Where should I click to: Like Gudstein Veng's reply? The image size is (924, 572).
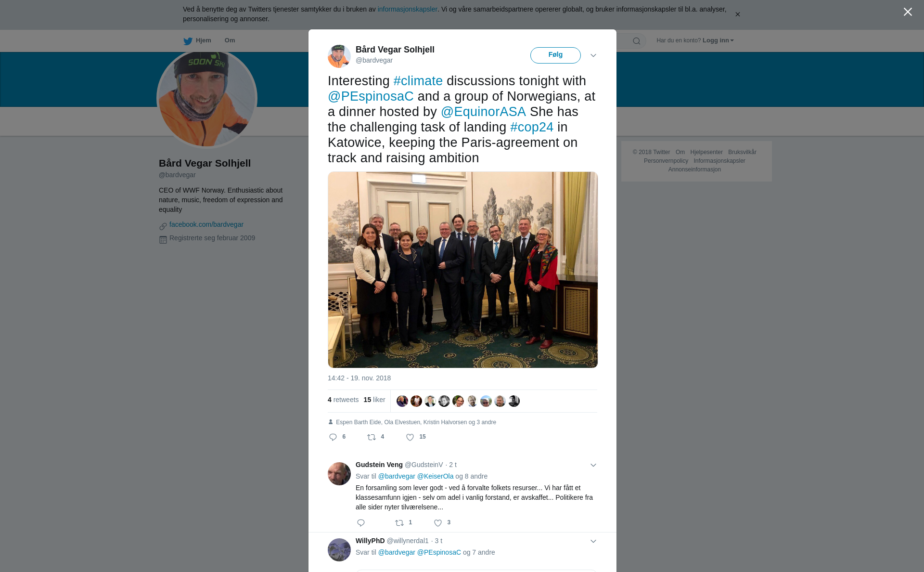[438, 523]
